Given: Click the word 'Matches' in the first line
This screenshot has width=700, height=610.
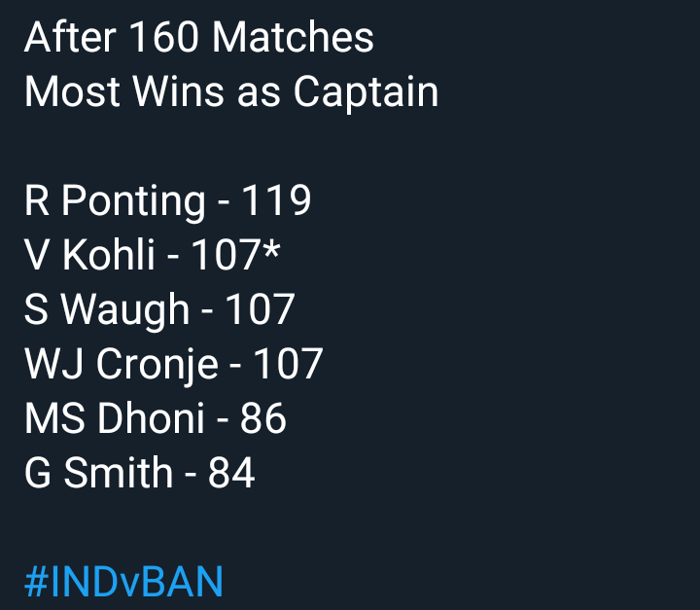Looking at the screenshot, I should (x=293, y=38).
